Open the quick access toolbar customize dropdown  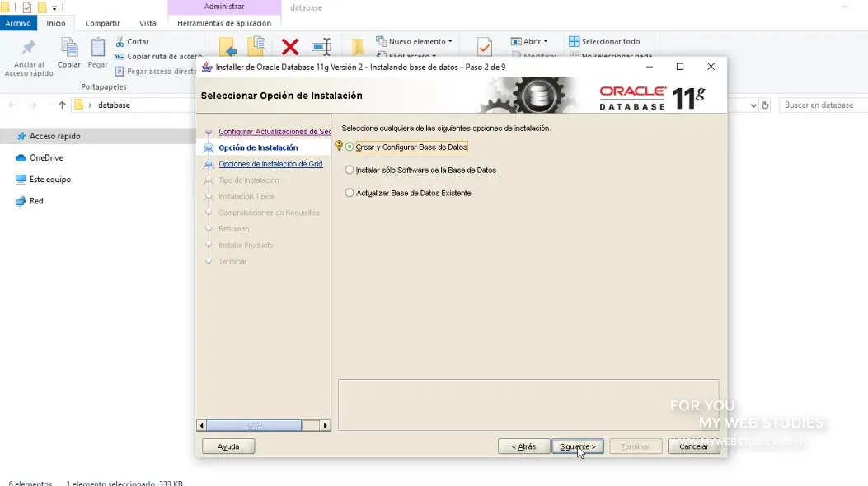point(54,7)
